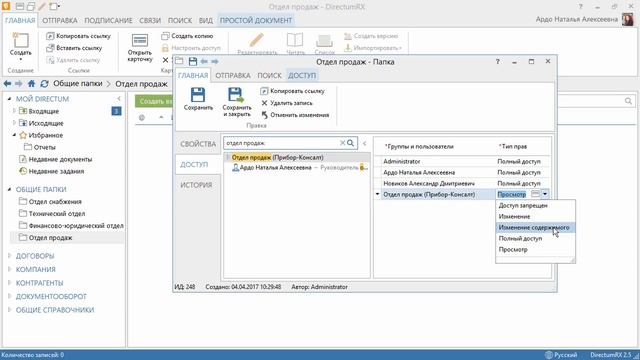640x360 pixels.
Task: Collapse left navigation panel chevron
Action: coord(119,99)
